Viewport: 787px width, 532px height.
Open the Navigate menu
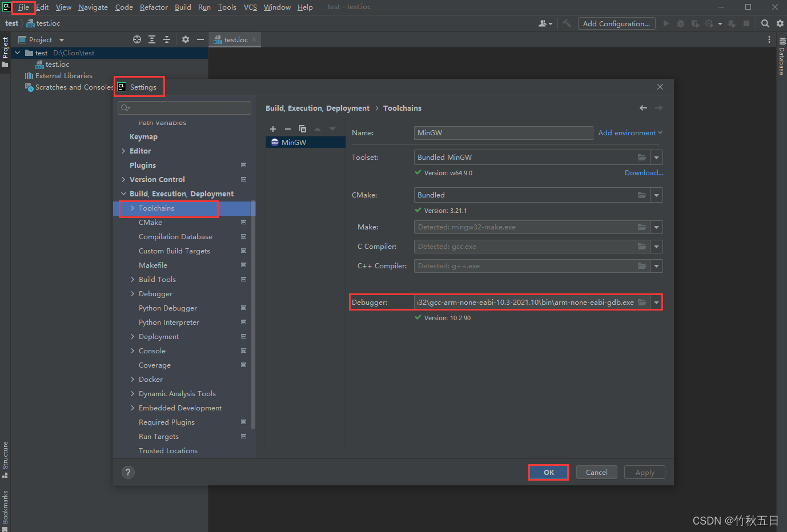93,7
